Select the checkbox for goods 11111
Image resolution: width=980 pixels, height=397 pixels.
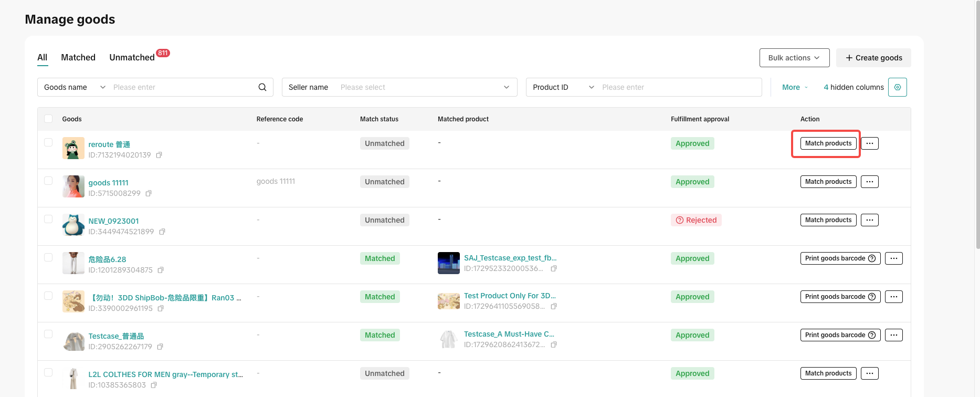tap(48, 181)
